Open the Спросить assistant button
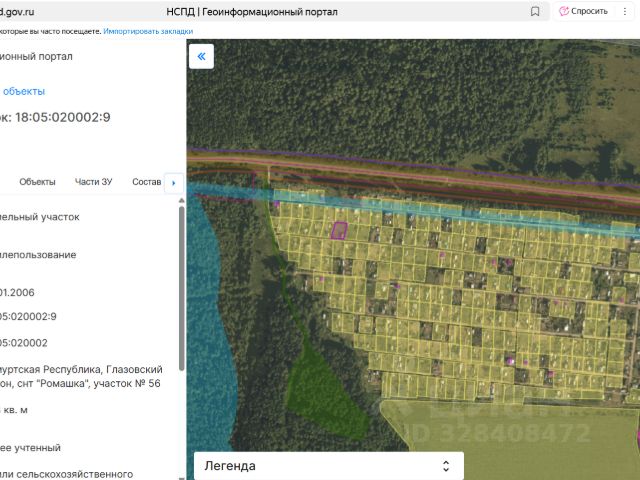640x480 pixels. click(583, 11)
